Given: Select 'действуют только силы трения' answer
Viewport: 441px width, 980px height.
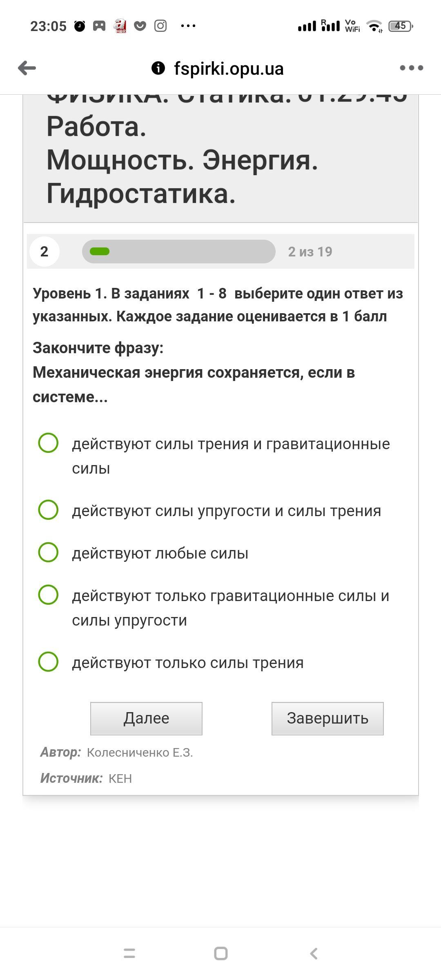Looking at the screenshot, I should pyautogui.click(x=48, y=661).
